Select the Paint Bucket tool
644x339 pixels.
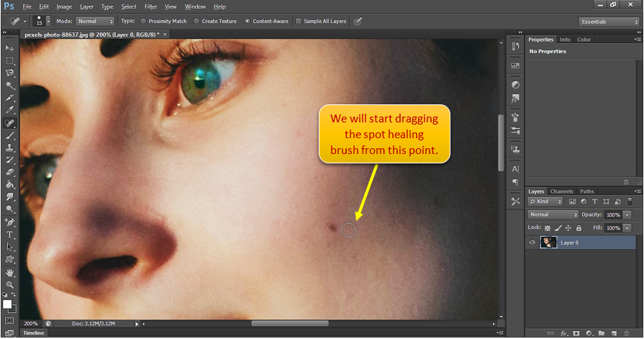(x=9, y=184)
